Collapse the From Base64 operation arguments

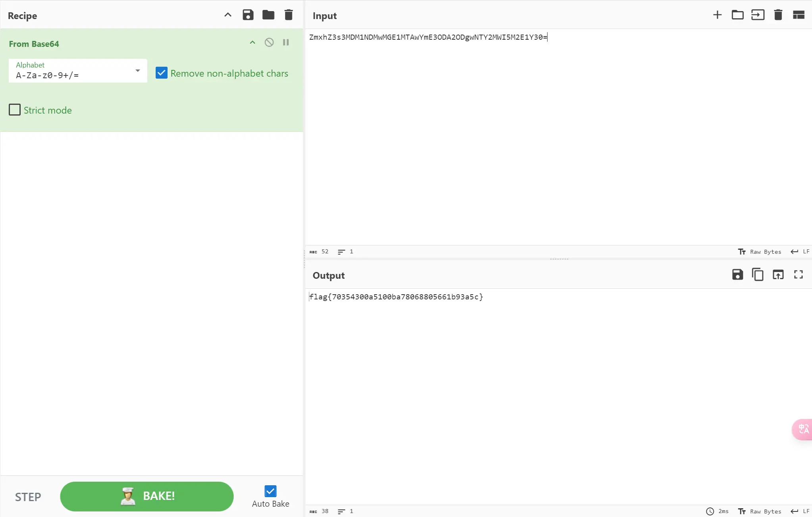253,42
